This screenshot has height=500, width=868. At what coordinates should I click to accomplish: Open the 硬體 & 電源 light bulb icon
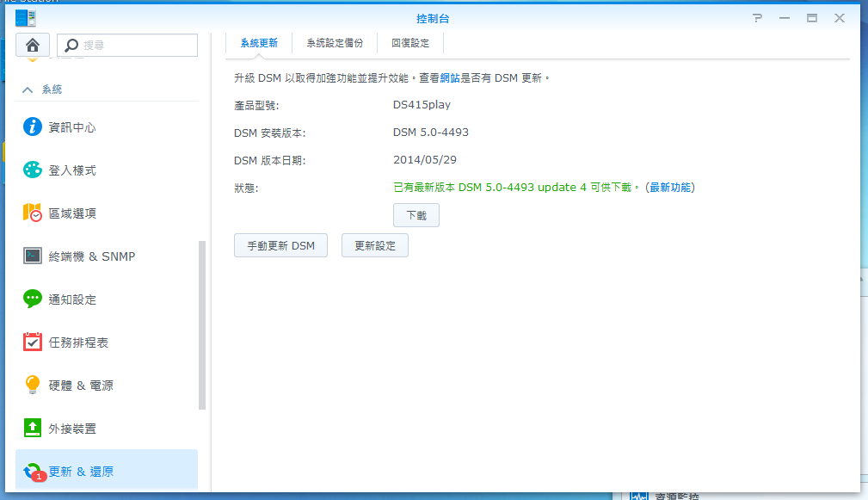click(32, 385)
